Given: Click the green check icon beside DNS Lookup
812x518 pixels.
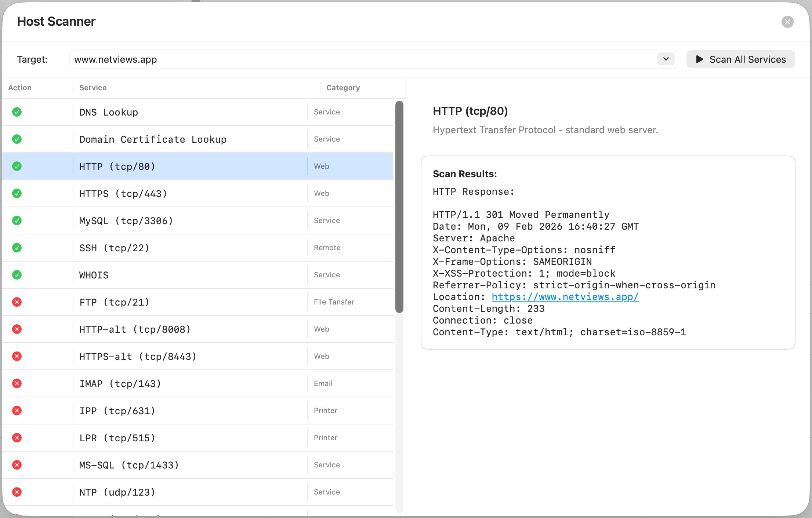Looking at the screenshot, I should (x=17, y=112).
